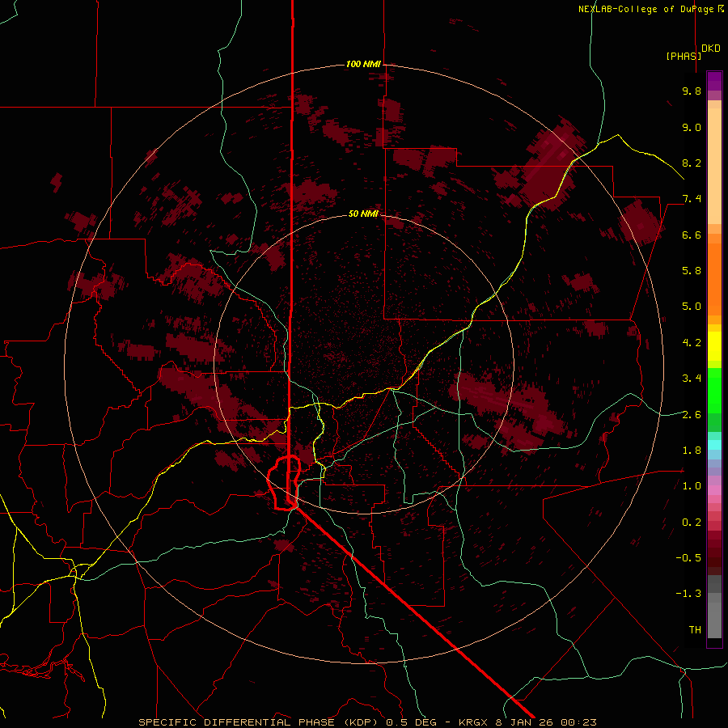Select the -1.3 value on the color scale
Image resolution: width=728 pixels, height=728 pixels.
(688, 594)
